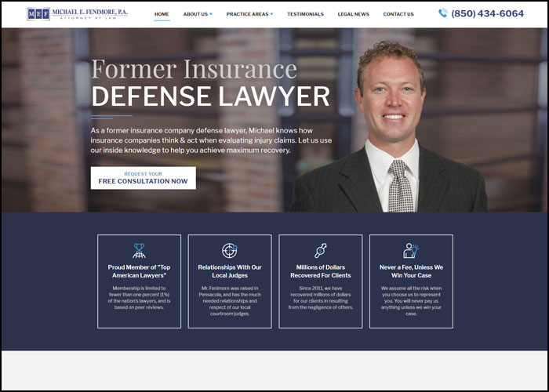The image size is (549, 392).
Task: Call the (850) 434-6064 phone link
Action: click(x=486, y=13)
